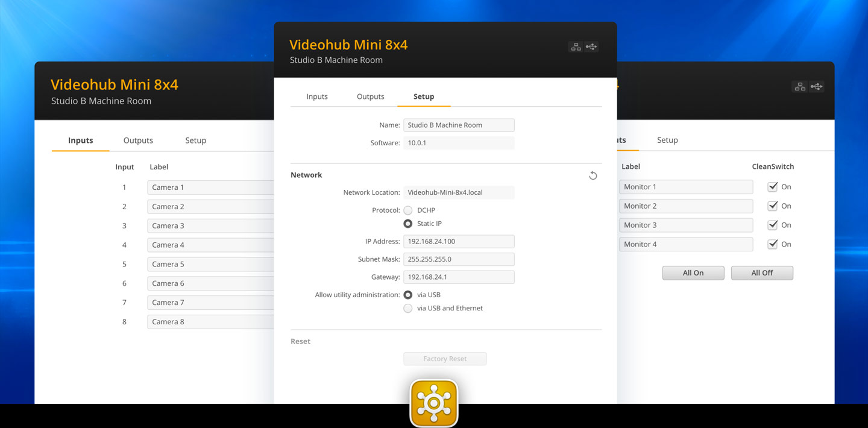This screenshot has height=428, width=868.
Task: Go to Setup tab in the right window
Action: [667, 140]
